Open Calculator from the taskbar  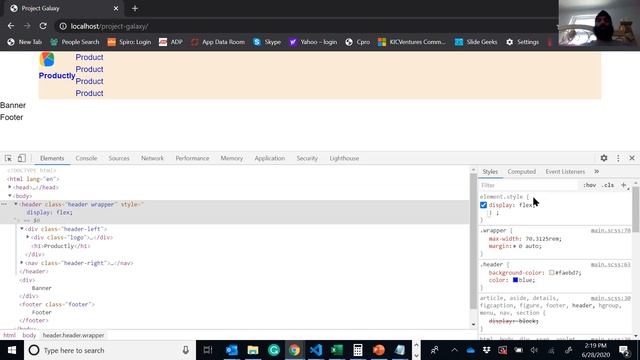pyautogui.click(x=358, y=350)
